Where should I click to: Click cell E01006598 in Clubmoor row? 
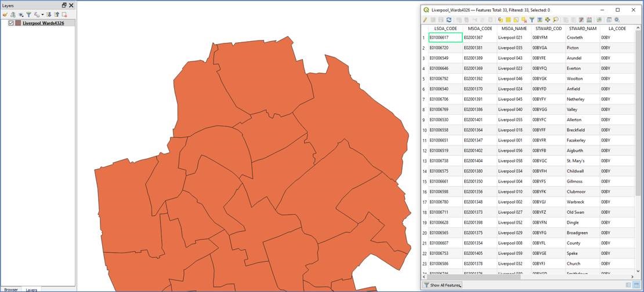pyautogui.click(x=446, y=192)
